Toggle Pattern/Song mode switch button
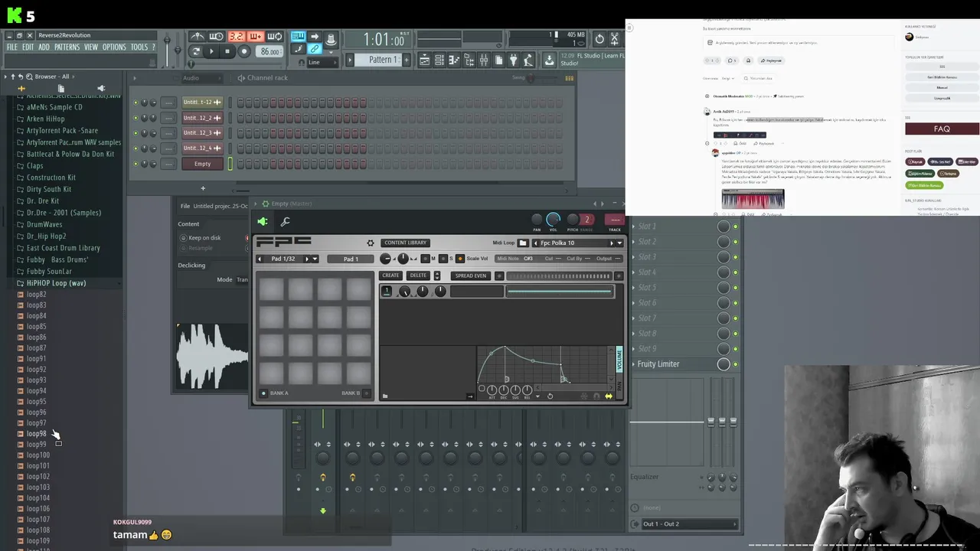Image resolution: width=980 pixels, height=551 pixels. tap(197, 51)
